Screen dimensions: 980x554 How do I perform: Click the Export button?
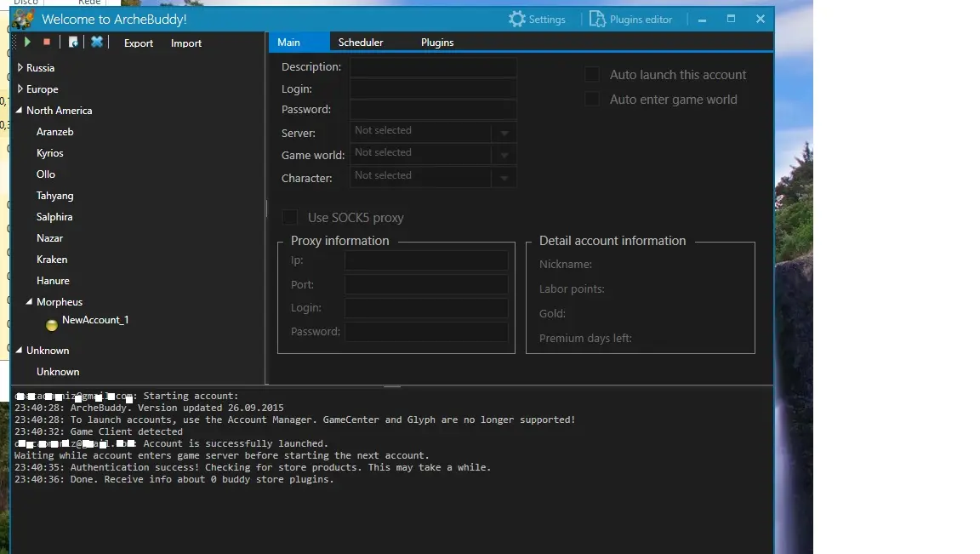[139, 43]
